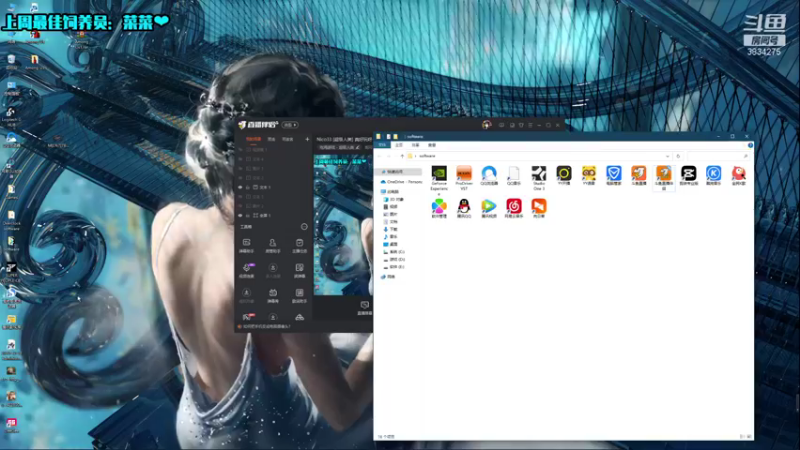Click the user avatar in Douyu companion title bar

[x=486, y=124]
